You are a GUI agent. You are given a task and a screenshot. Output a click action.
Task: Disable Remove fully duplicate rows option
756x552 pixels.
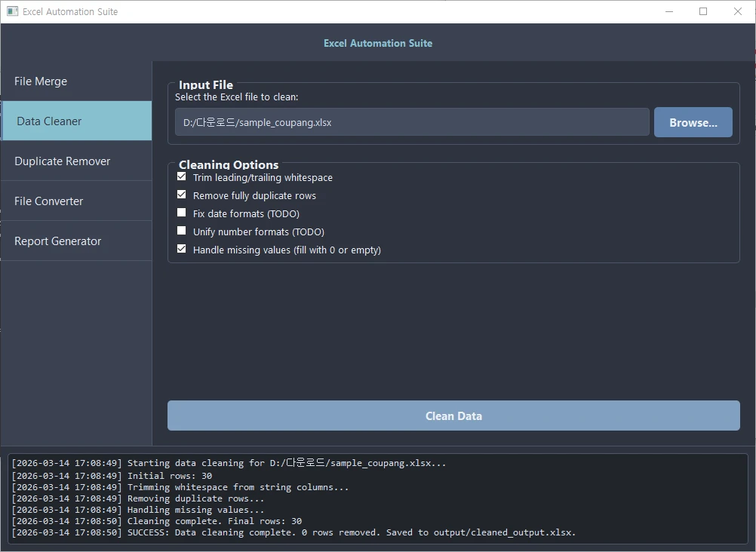[181, 195]
